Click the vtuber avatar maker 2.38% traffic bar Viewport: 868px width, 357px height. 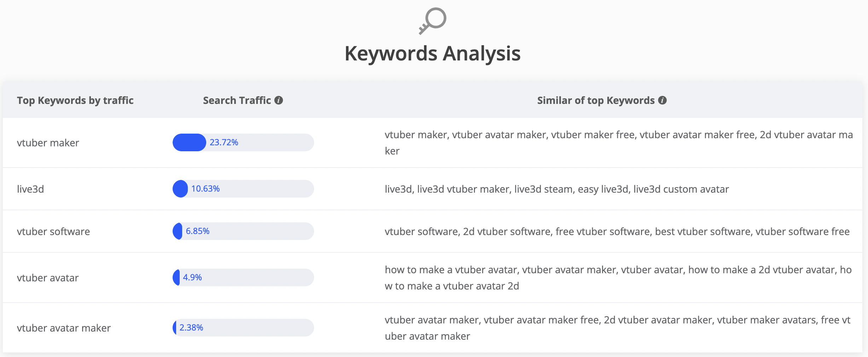(x=243, y=328)
